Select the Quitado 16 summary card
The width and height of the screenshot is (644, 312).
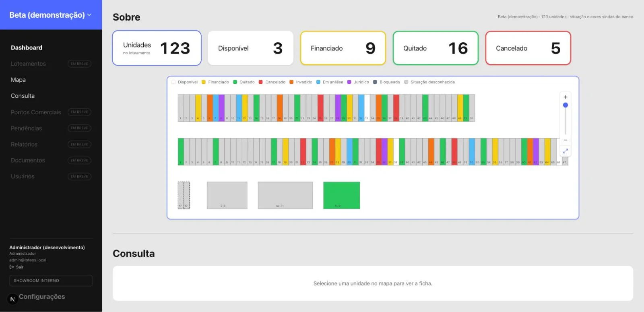click(x=436, y=48)
